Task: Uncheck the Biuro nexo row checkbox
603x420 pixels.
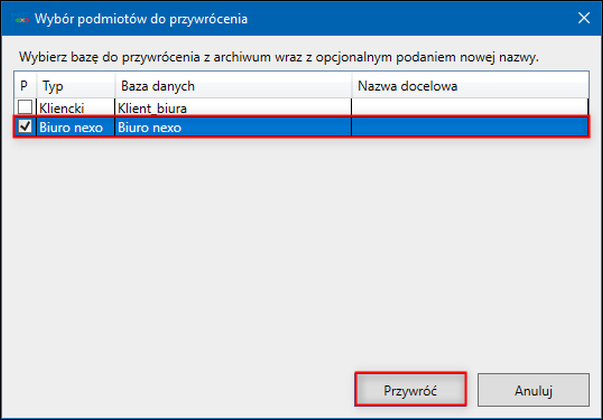Action: (x=25, y=126)
